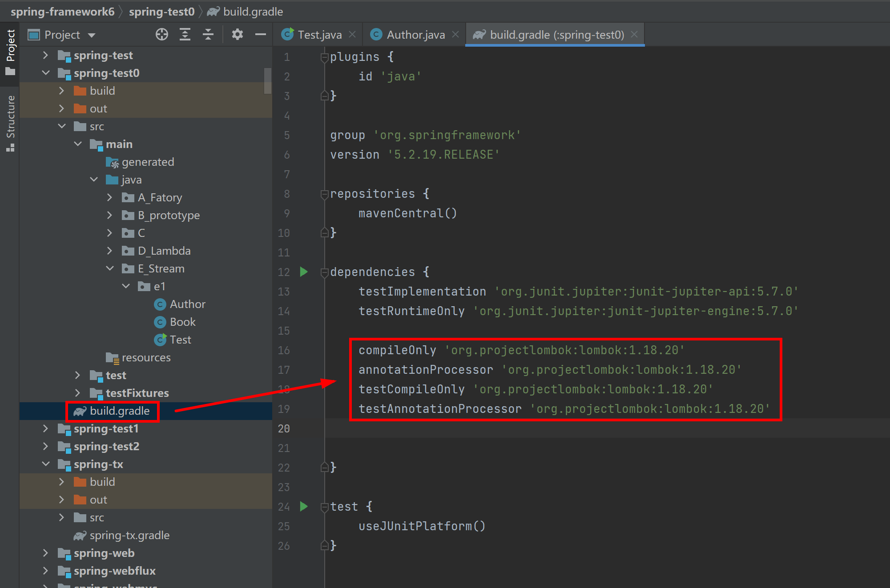This screenshot has height=588, width=890.
Task: Select the Book class in tree
Action: click(x=182, y=322)
